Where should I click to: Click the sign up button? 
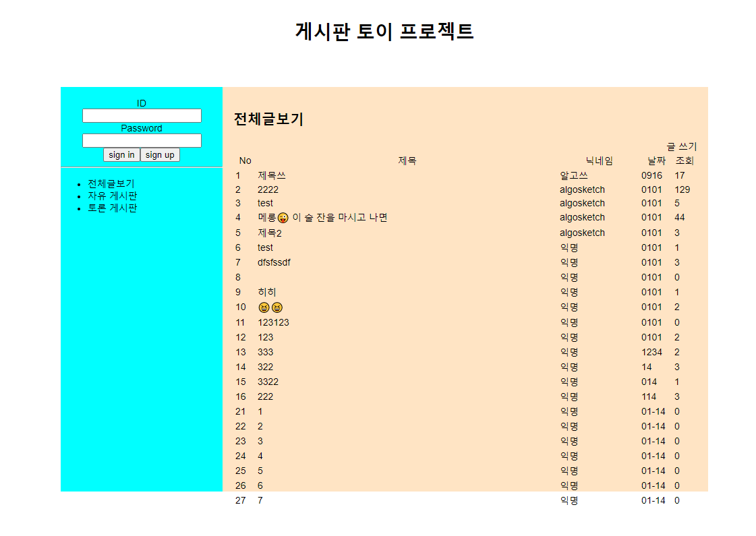[160, 154]
